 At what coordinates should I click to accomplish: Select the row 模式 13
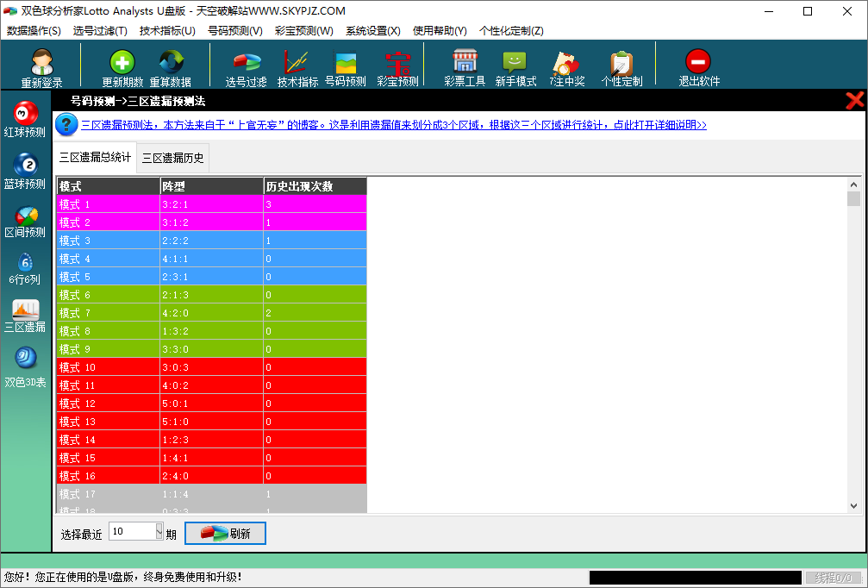pyautogui.click(x=211, y=422)
